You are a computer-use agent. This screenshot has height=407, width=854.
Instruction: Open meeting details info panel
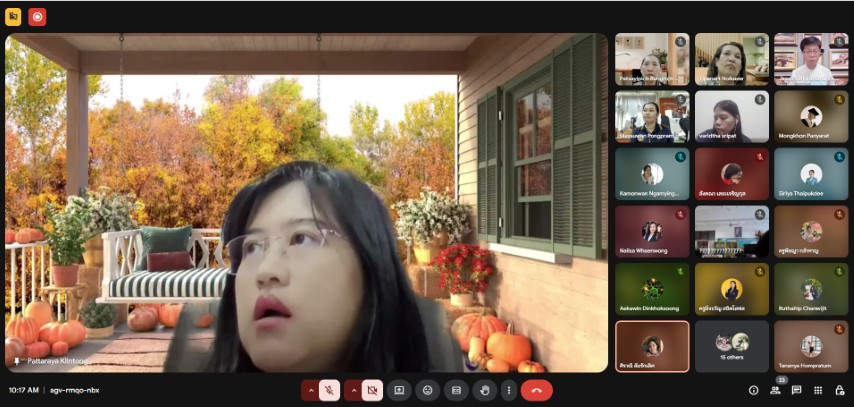(x=753, y=390)
